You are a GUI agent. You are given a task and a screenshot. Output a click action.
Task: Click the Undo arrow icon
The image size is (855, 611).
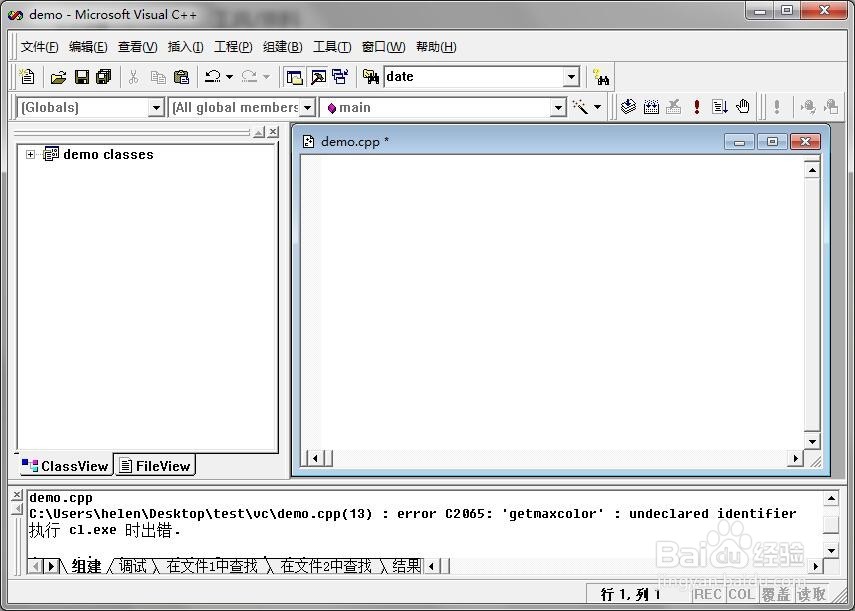coord(213,77)
